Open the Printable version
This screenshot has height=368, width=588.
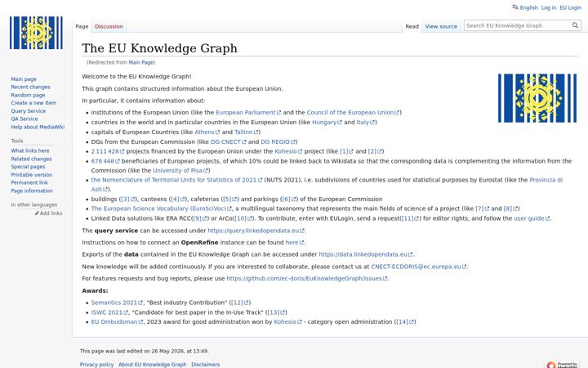[x=32, y=175]
